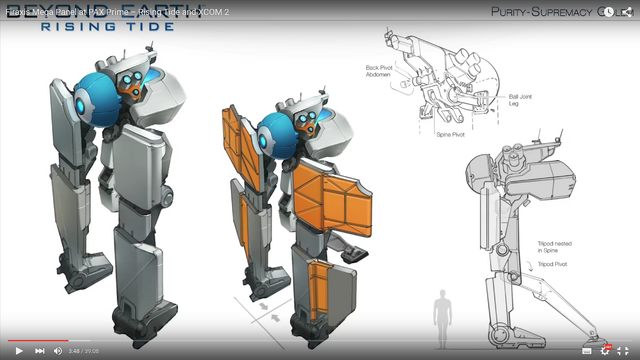
Task: Add video to Watch Later via clock icon
Action: 609,12
